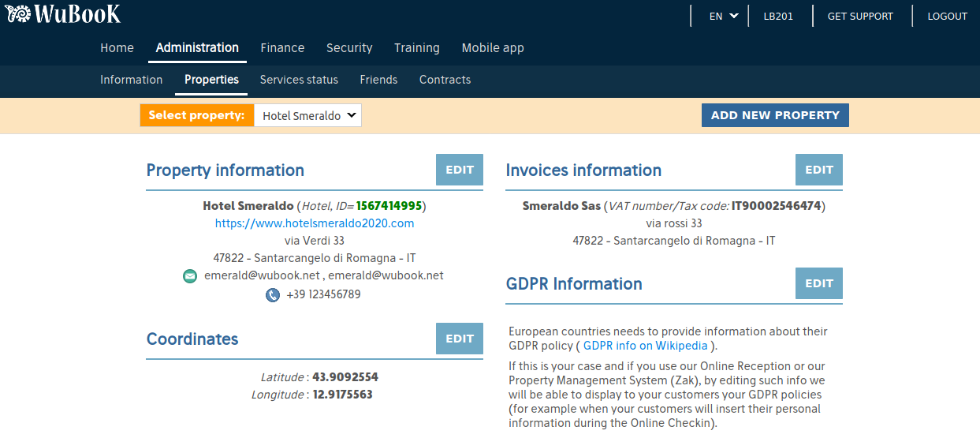Click the WuBook logo icon

click(19, 14)
